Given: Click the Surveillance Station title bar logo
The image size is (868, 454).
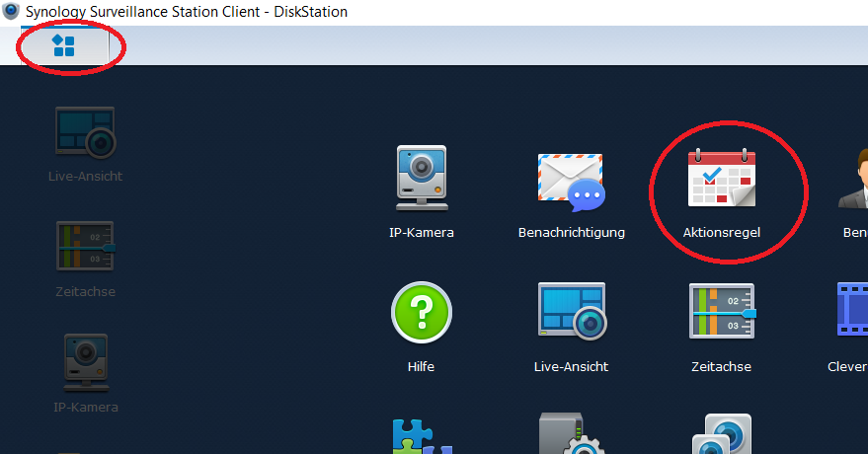Looking at the screenshot, I should coord(11,11).
